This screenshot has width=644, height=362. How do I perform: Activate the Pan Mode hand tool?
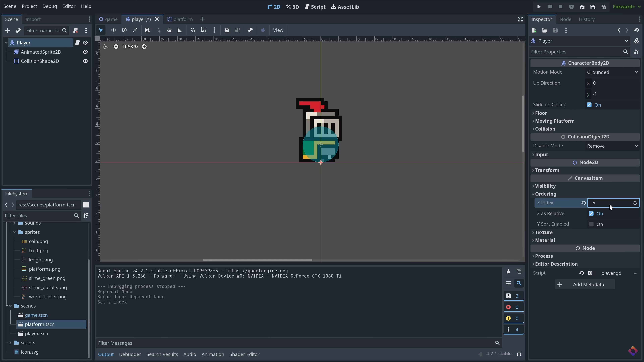pos(169,30)
